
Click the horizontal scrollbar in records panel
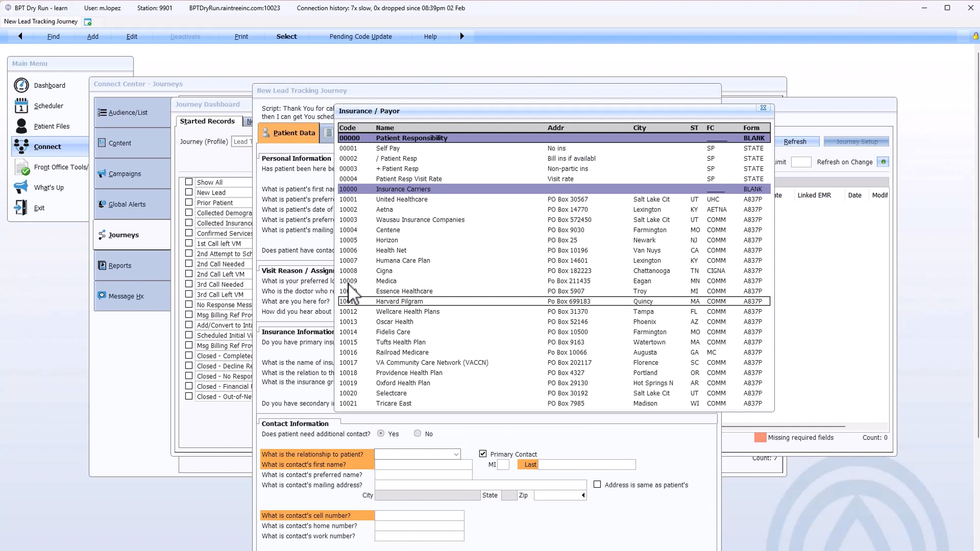783,426
